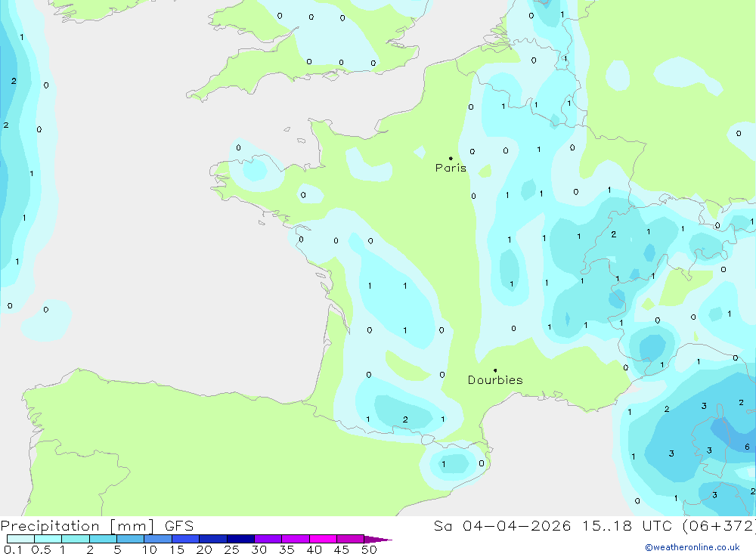Click the Paris city label
This screenshot has height=554, width=756.
[x=451, y=168]
